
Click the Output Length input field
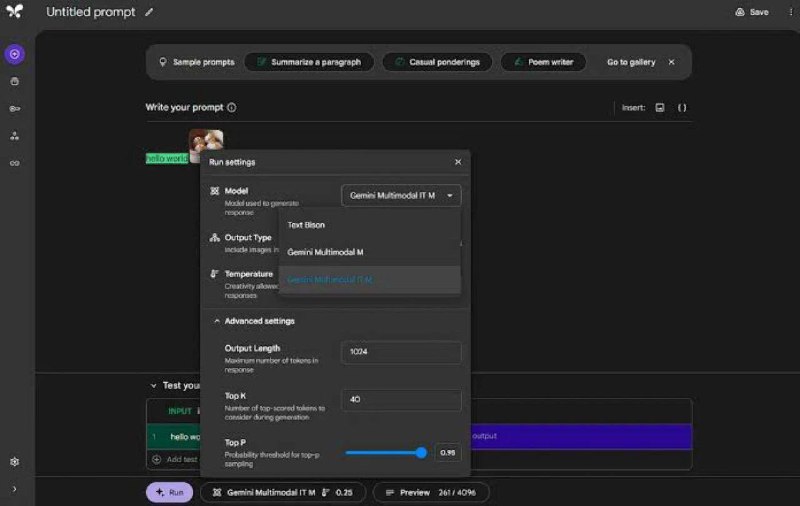pyautogui.click(x=401, y=352)
